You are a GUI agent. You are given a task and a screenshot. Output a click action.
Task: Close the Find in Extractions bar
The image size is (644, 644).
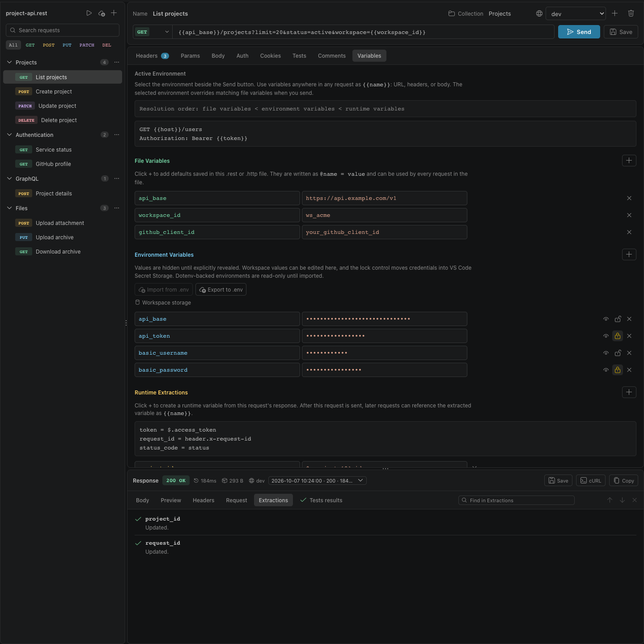(635, 500)
